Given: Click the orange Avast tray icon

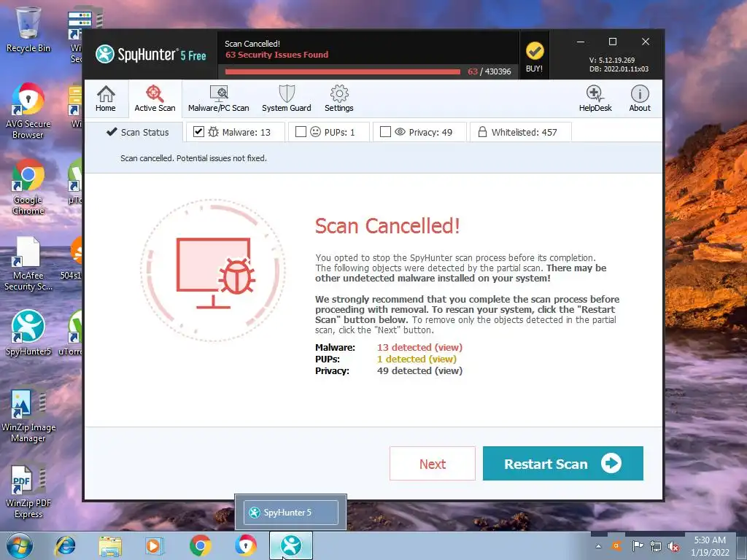Looking at the screenshot, I should pyautogui.click(x=617, y=546).
